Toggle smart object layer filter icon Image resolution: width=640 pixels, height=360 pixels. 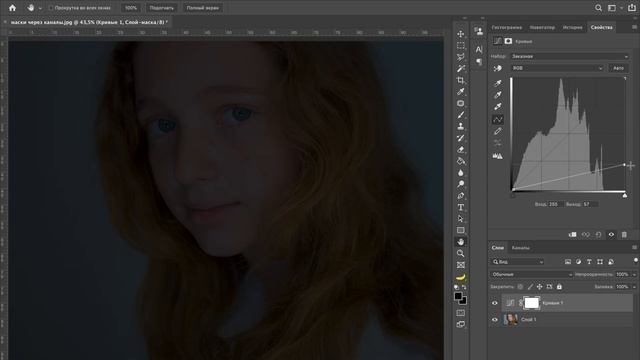coord(611,262)
